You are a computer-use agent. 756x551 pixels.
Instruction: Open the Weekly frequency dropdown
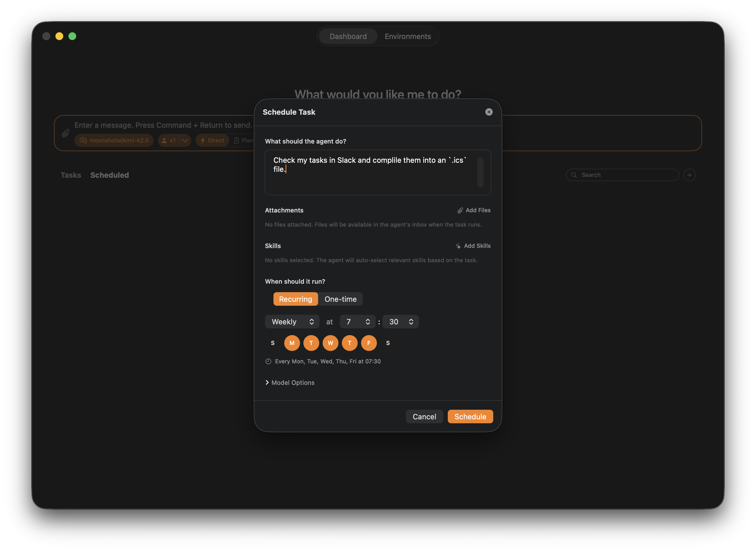[x=292, y=322]
